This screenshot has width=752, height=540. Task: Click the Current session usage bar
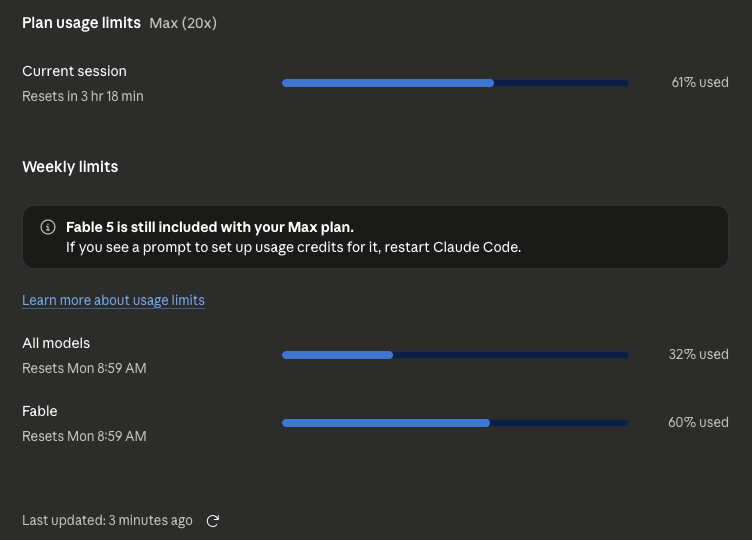coord(455,83)
